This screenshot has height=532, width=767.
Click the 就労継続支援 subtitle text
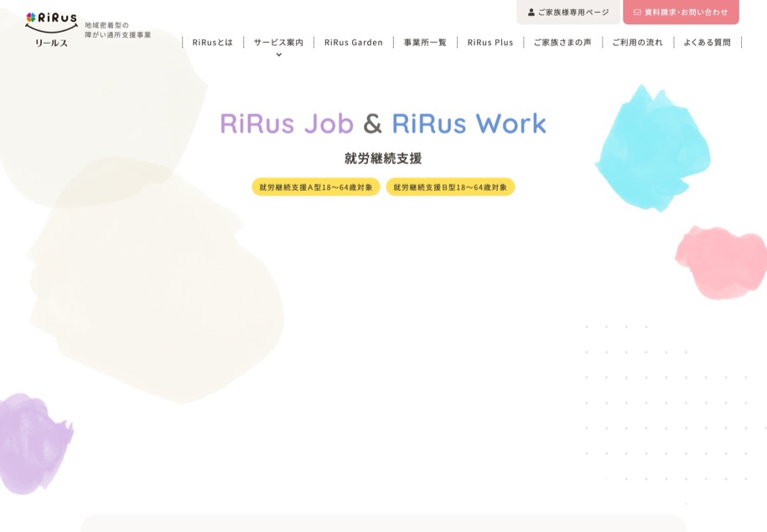tap(383, 158)
